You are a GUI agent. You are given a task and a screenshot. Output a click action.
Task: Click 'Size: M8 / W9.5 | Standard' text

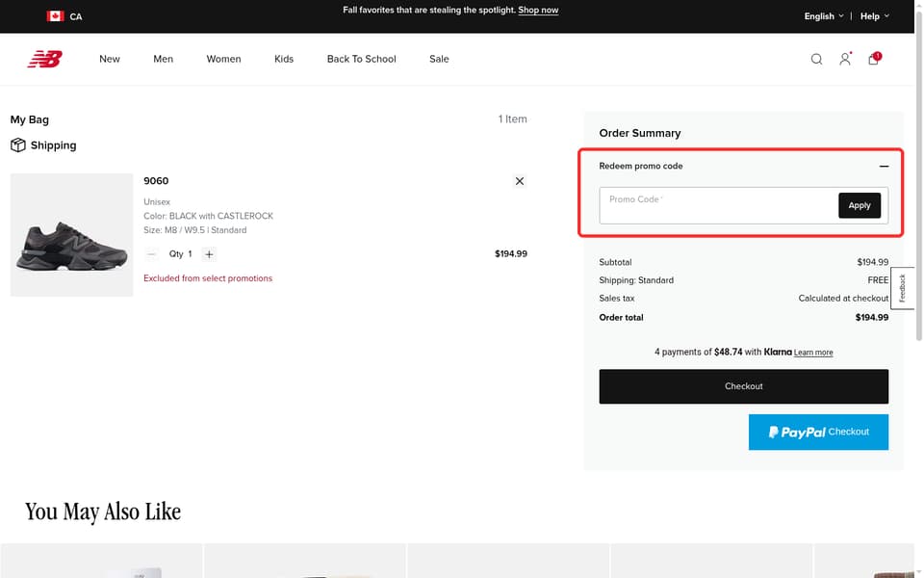point(195,230)
